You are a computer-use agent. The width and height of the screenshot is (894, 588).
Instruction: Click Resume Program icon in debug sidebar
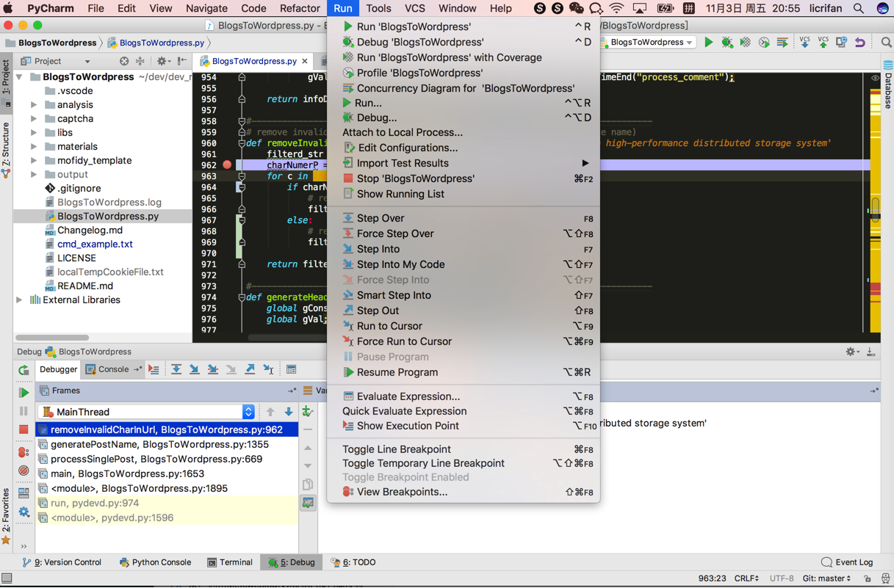tap(24, 393)
